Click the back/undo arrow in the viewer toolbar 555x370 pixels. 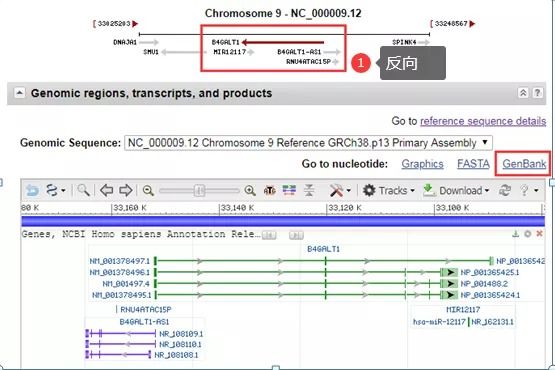[32, 190]
